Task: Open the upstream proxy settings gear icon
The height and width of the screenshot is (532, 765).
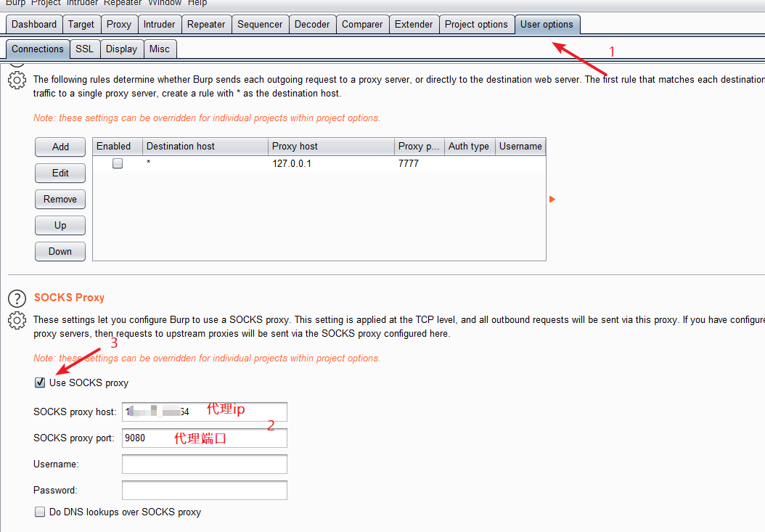Action: [x=17, y=80]
